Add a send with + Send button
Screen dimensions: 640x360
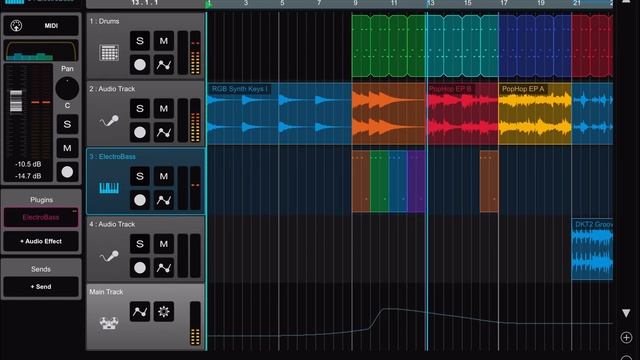41,287
